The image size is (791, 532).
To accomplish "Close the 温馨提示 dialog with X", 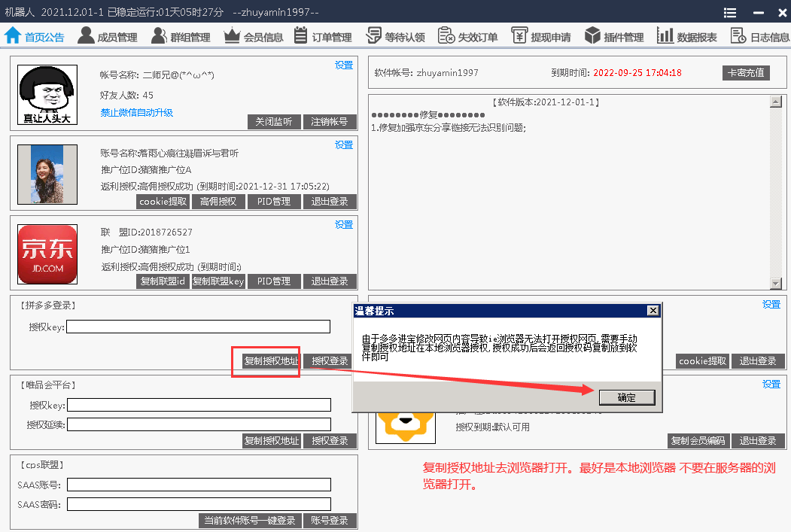I will coord(653,311).
